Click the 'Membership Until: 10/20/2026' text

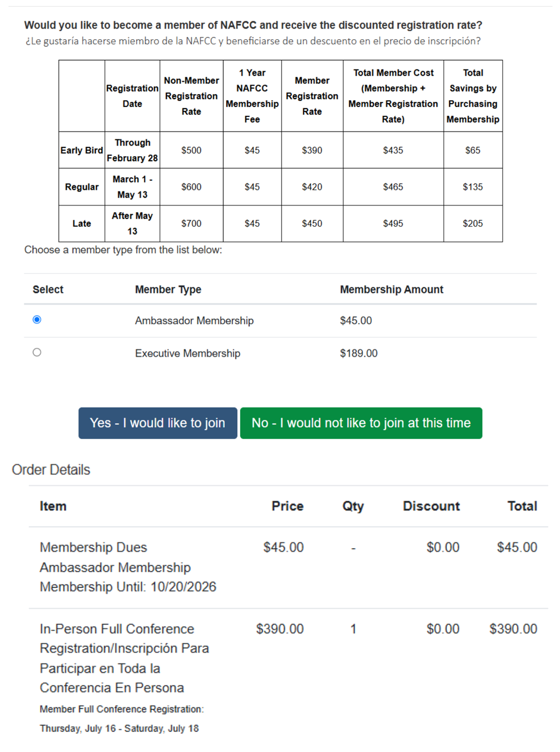tap(128, 587)
